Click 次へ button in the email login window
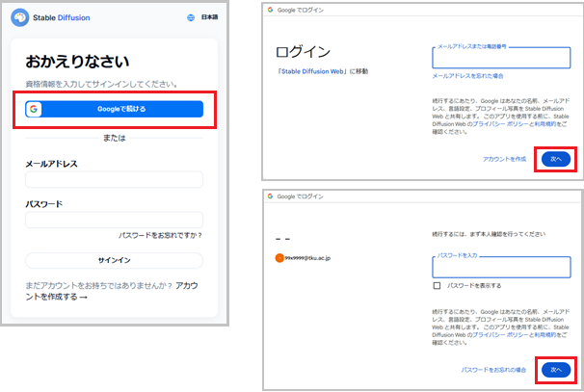 pyautogui.click(x=556, y=159)
